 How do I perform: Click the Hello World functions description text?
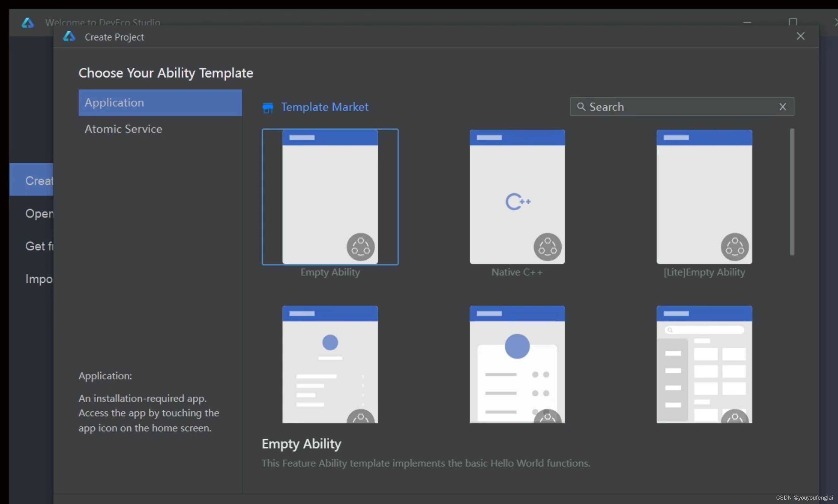tap(426, 463)
